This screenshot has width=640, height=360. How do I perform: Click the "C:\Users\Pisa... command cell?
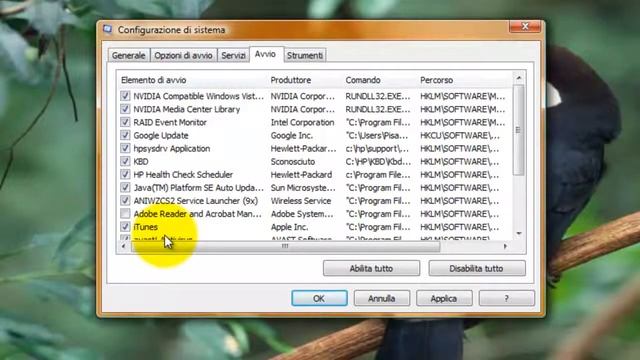tap(377, 135)
